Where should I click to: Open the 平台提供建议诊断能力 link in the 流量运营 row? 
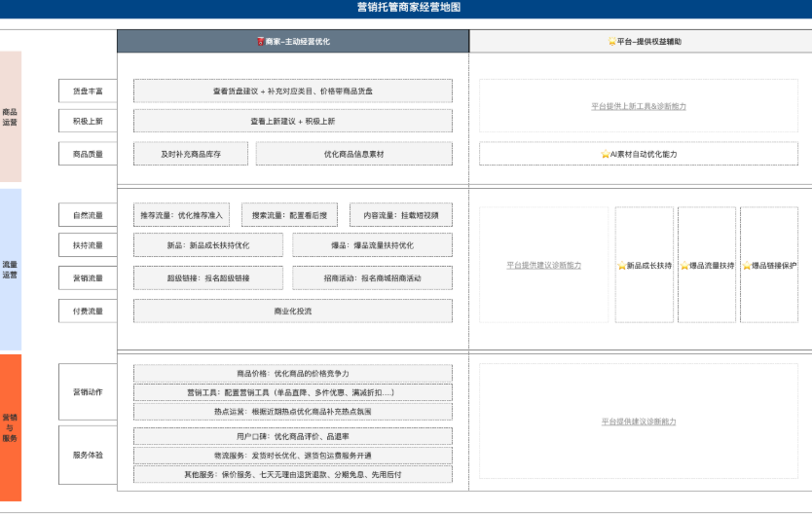(x=543, y=265)
